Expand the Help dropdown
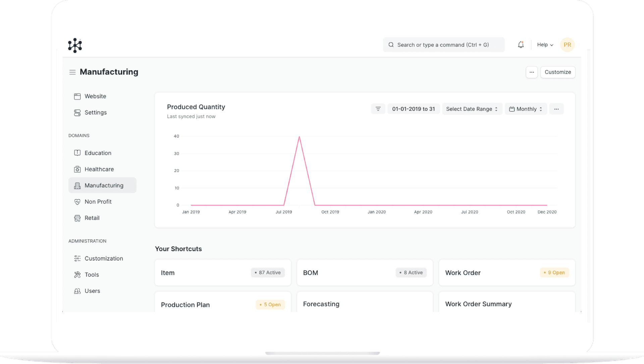 [545, 45]
